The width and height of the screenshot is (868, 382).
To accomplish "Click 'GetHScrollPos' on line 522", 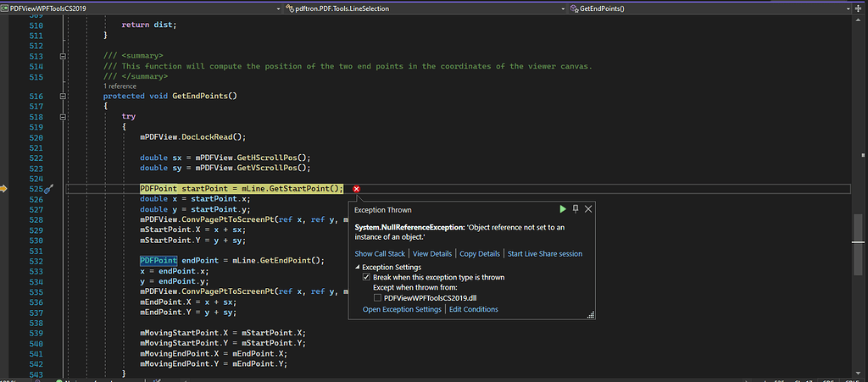I will pos(267,158).
